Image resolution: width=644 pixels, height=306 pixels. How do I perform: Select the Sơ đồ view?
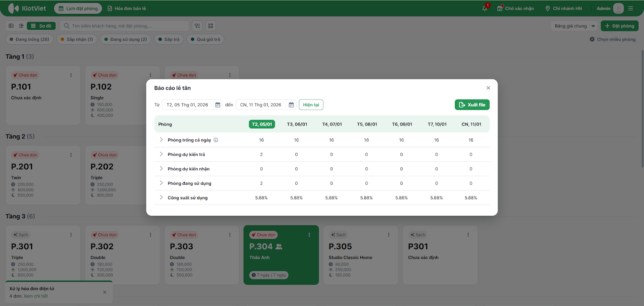41,26
